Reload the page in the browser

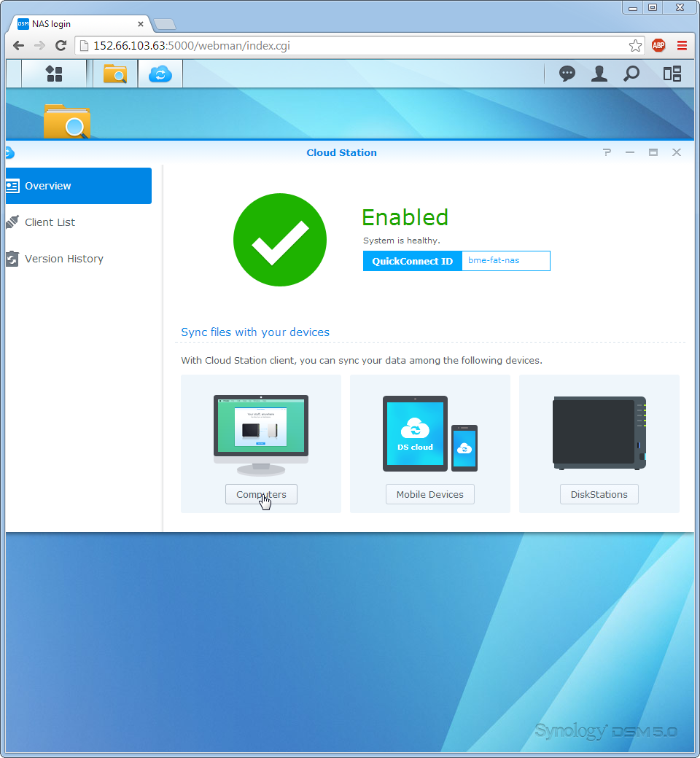61,45
